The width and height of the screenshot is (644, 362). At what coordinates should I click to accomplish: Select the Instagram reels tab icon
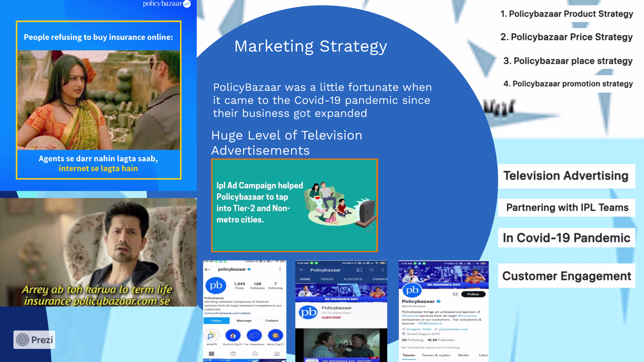point(233,354)
